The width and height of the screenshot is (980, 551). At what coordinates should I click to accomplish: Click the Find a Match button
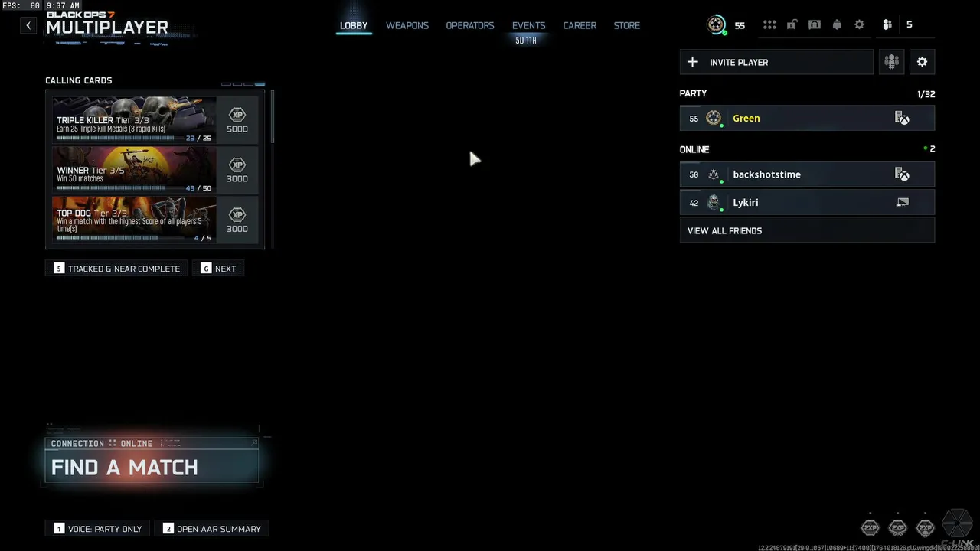tap(152, 467)
